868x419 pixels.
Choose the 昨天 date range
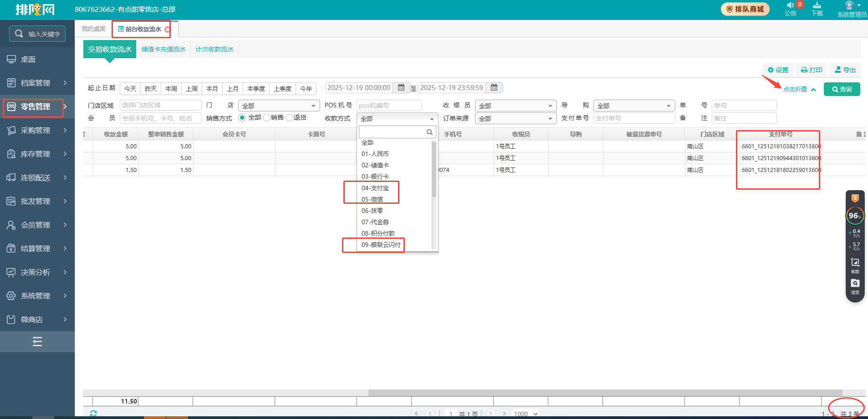tap(151, 89)
